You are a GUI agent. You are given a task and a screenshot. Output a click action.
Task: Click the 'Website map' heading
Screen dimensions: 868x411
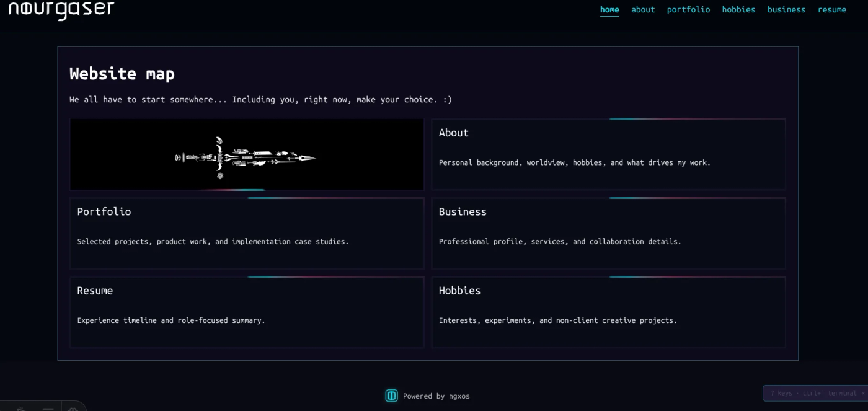tap(122, 74)
